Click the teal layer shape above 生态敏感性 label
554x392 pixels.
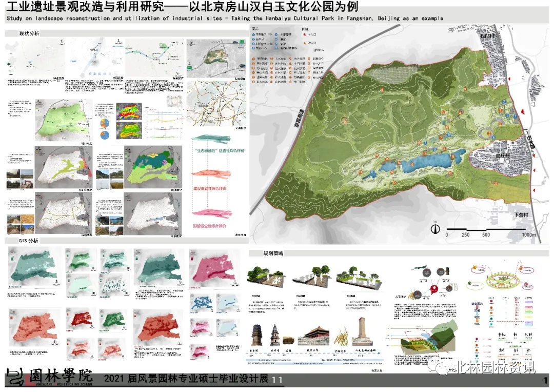point(211,139)
